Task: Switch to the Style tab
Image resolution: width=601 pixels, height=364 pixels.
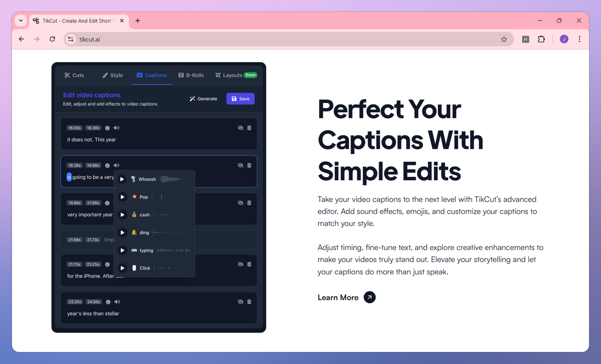Action: [x=113, y=75]
